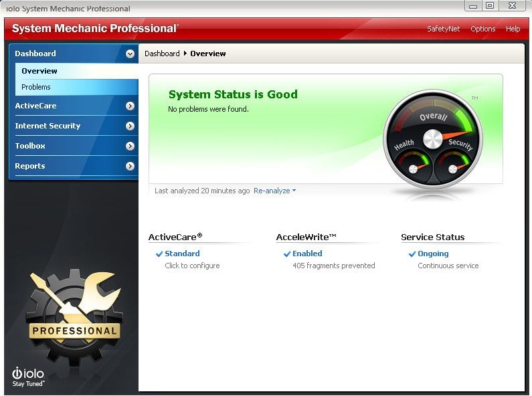Minimize the System Mechanic window
Viewport: 532px width, 396px height.
coord(473,6)
